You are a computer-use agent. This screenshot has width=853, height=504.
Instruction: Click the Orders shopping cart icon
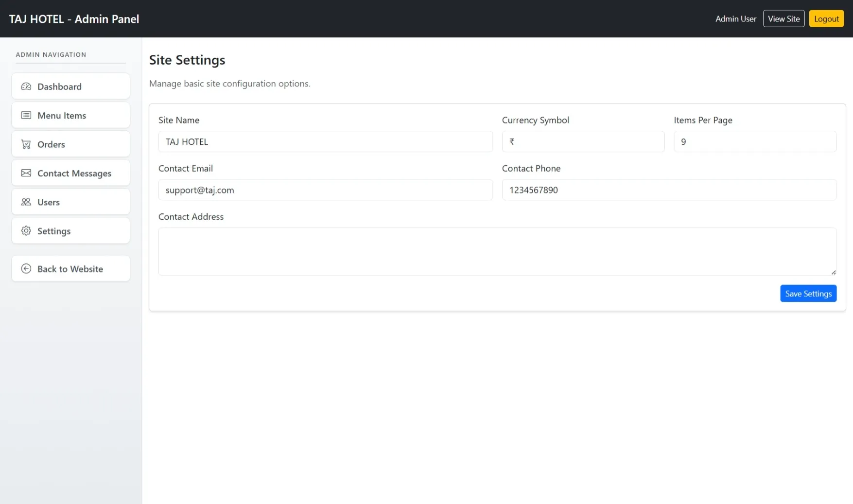26,144
